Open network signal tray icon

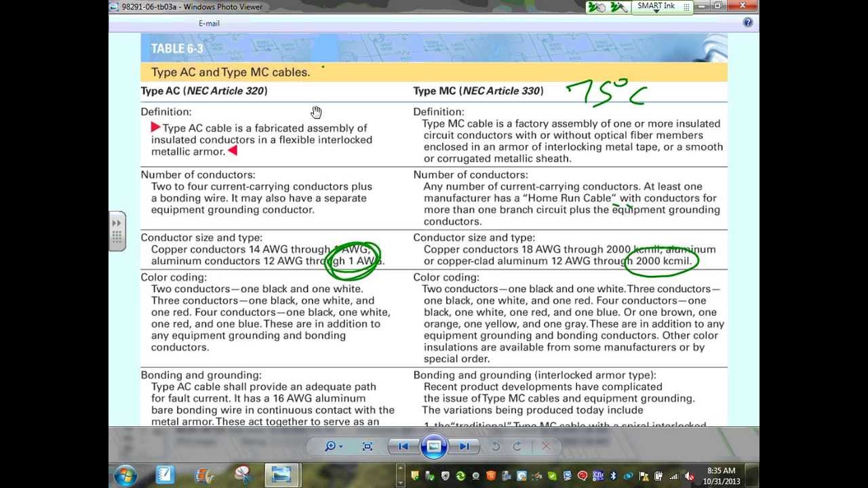(673, 476)
